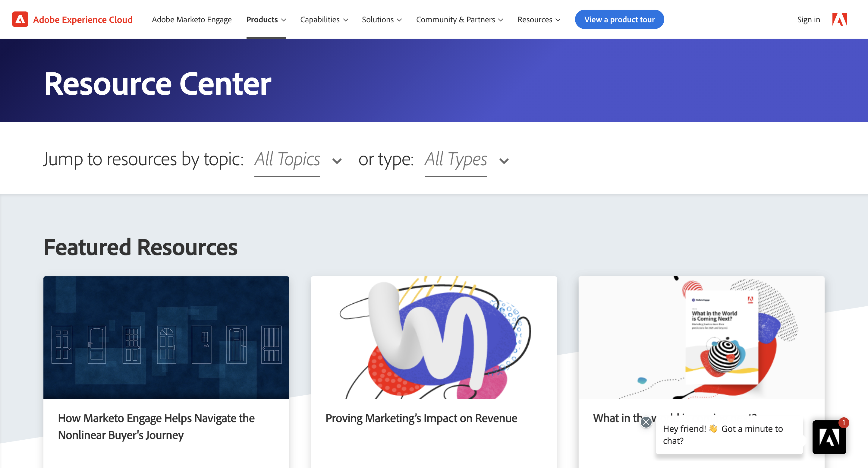868x468 pixels.
Task: Click the Resources dropdown chevron arrow
Action: point(559,20)
